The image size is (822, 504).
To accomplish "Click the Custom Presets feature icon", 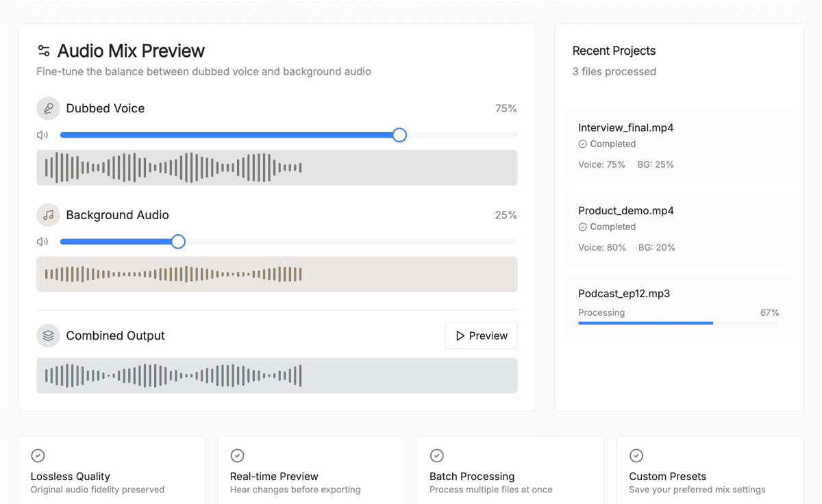I will (636, 455).
